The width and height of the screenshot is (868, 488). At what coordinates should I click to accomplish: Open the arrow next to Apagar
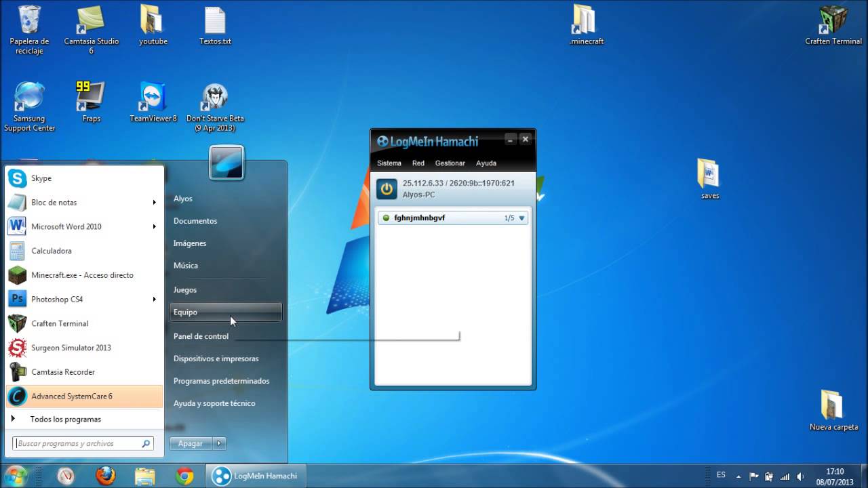(x=219, y=443)
